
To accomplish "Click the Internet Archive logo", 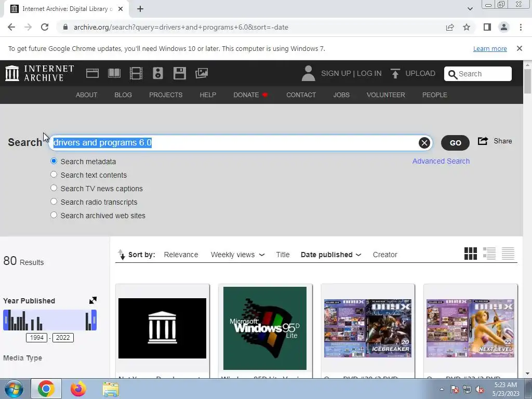I will [39, 73].
